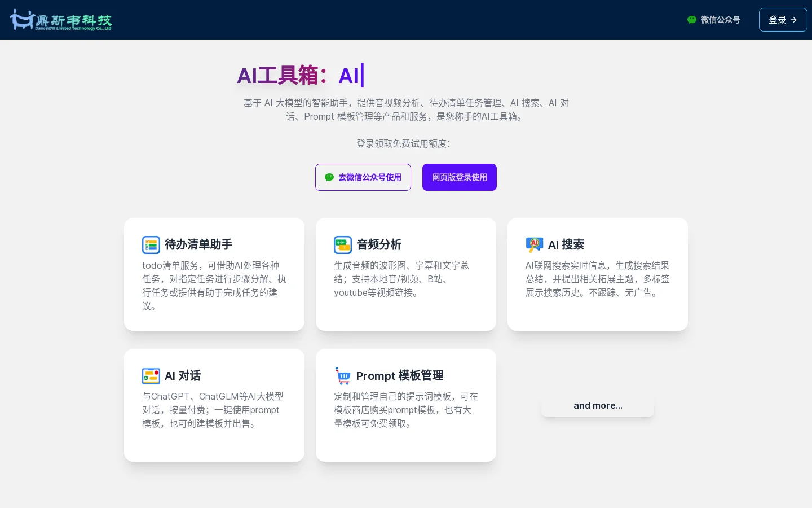Click the 定制和管理自己的提示词模板 description text
Image resolution: width=812 pixels, height=508 pixels.
pos(406,410)
